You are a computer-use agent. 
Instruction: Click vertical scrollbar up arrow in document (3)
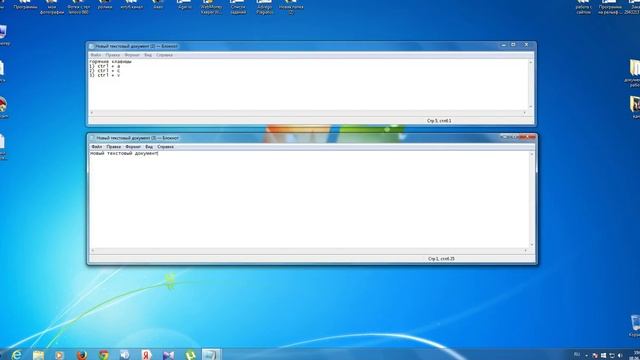point(532,154)
